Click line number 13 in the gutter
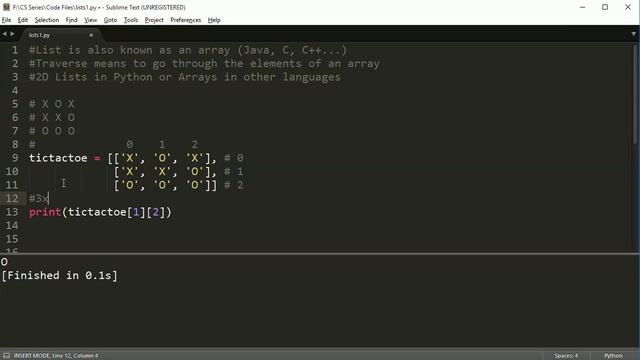The height and width of the screenshot is (360, 640). click(12, 212)
